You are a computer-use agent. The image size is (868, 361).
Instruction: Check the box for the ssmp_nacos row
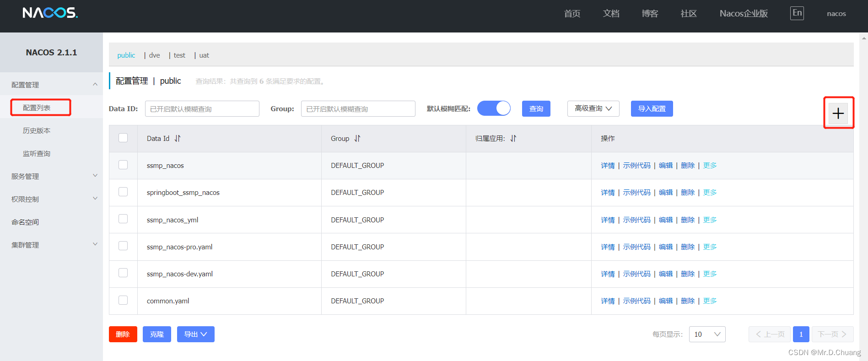[123, 165]
